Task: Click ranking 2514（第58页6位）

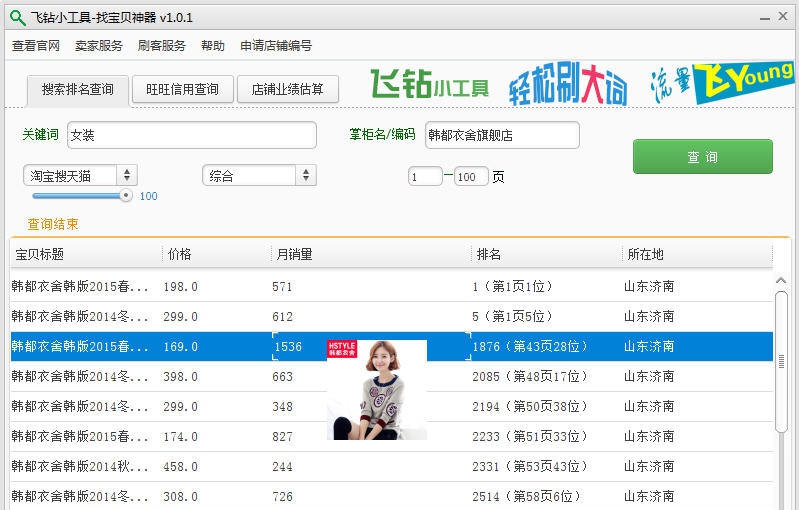Action: coord(526,496)
